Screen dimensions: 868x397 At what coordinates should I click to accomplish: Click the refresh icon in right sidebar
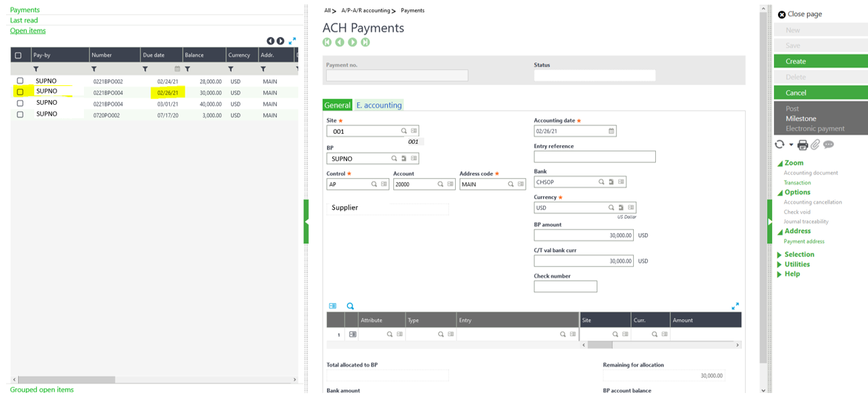(779, 144)
